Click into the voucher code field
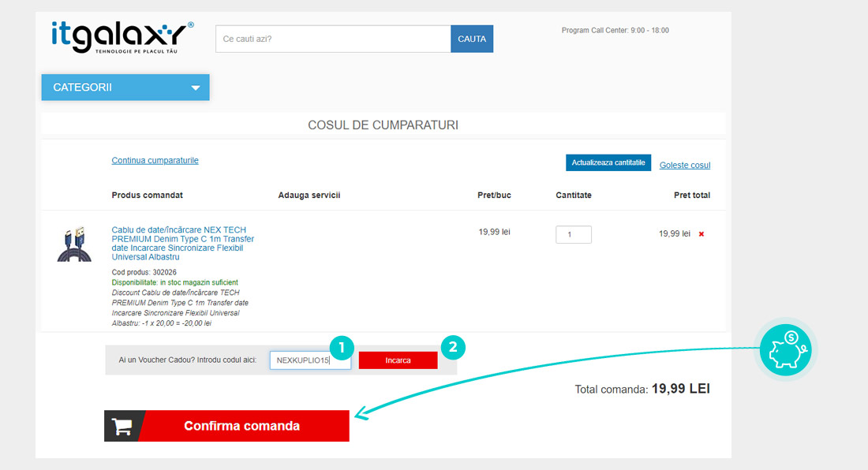Screen dimensions: 868x470 coord(310,360)
